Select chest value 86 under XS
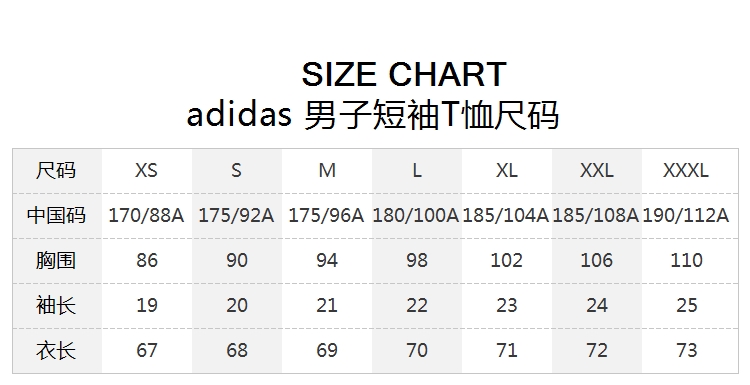Screen dimensions: 750x385 point(147,260)
